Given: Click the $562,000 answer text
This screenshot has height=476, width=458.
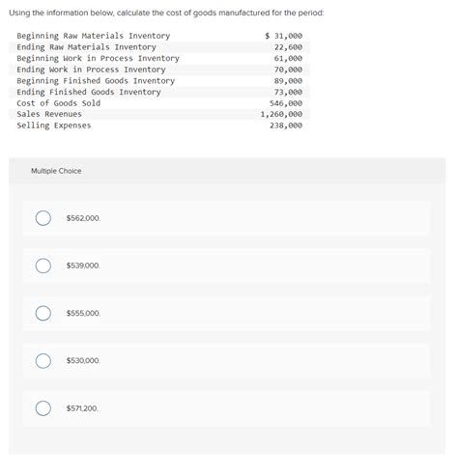Looking at the screenshot, I should [83, 218].
